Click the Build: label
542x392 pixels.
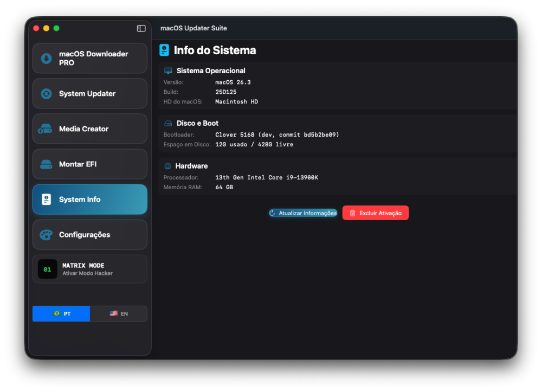pyautogui.click(x=171, y=92)
